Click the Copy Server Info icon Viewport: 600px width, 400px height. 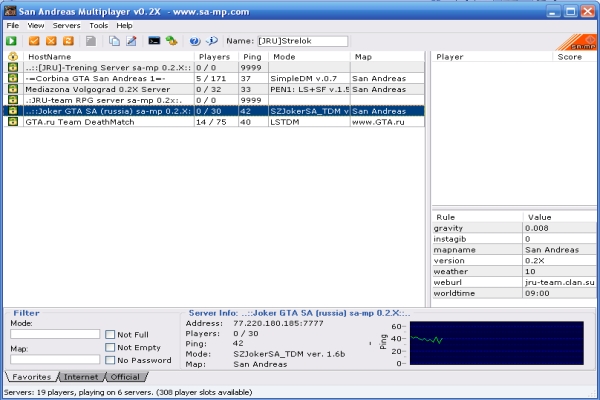tap(114, 41)
